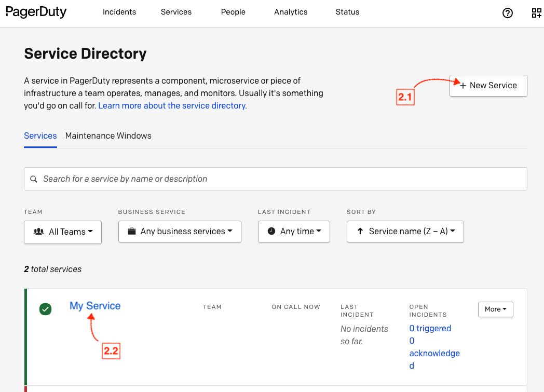544x392 pixels.
Task: Click the clock icon in Any time filter
Action: click(271, 231)
